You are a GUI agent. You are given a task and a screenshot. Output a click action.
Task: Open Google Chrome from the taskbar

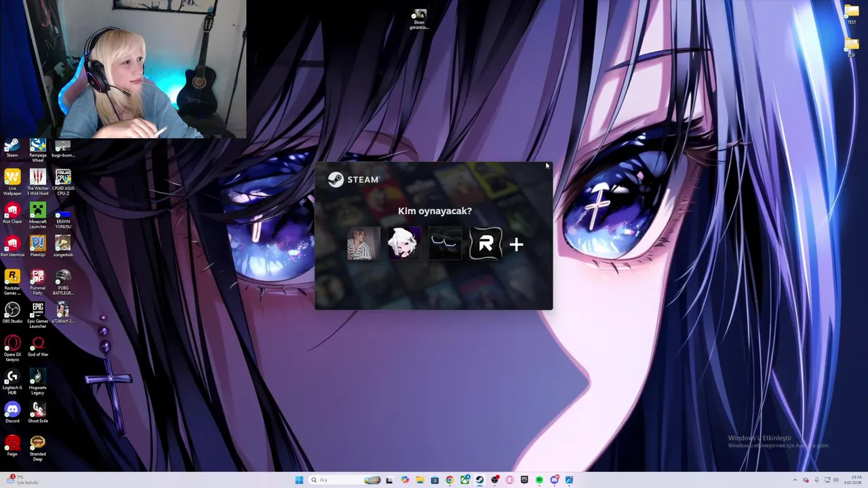(x=450, y=480)
